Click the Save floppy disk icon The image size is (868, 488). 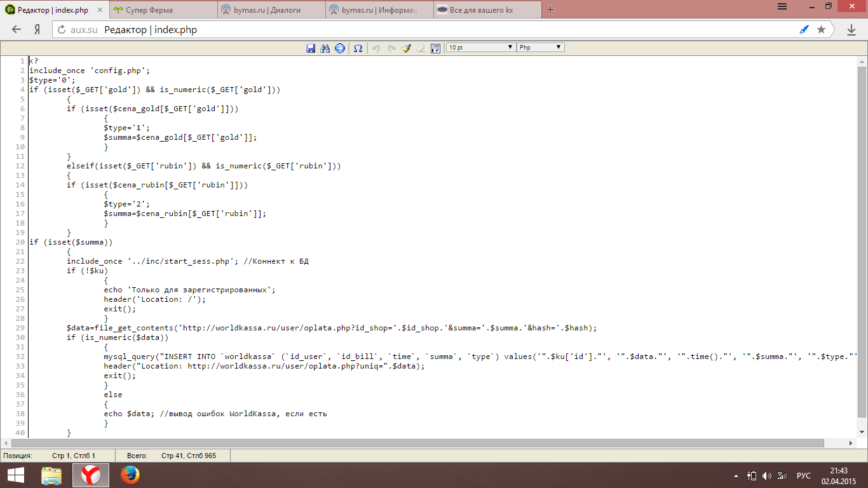pos(311,48)
